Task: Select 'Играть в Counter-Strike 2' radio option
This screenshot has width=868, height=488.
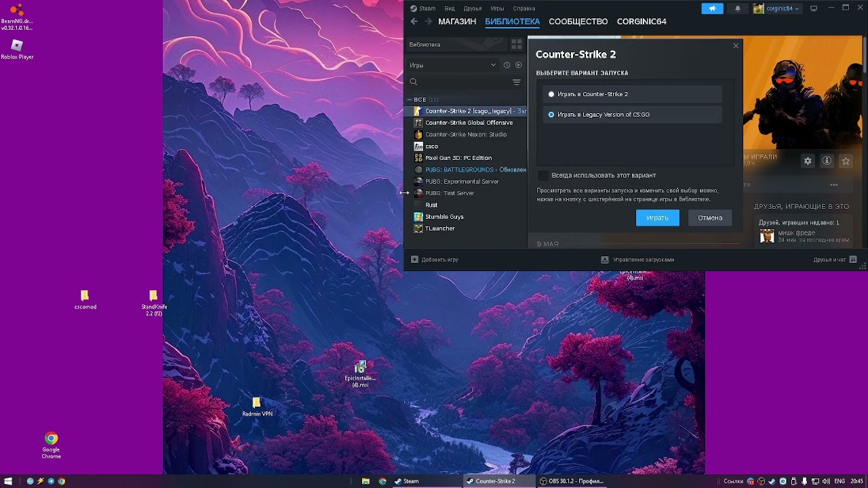Action: coord(632,94)
